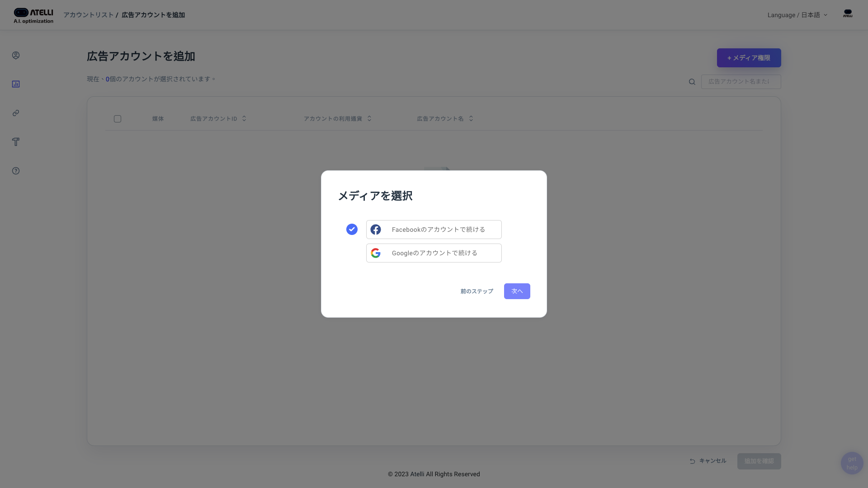
Task: Open the help question mark sidebar icon
Action: tap(16, 171)
